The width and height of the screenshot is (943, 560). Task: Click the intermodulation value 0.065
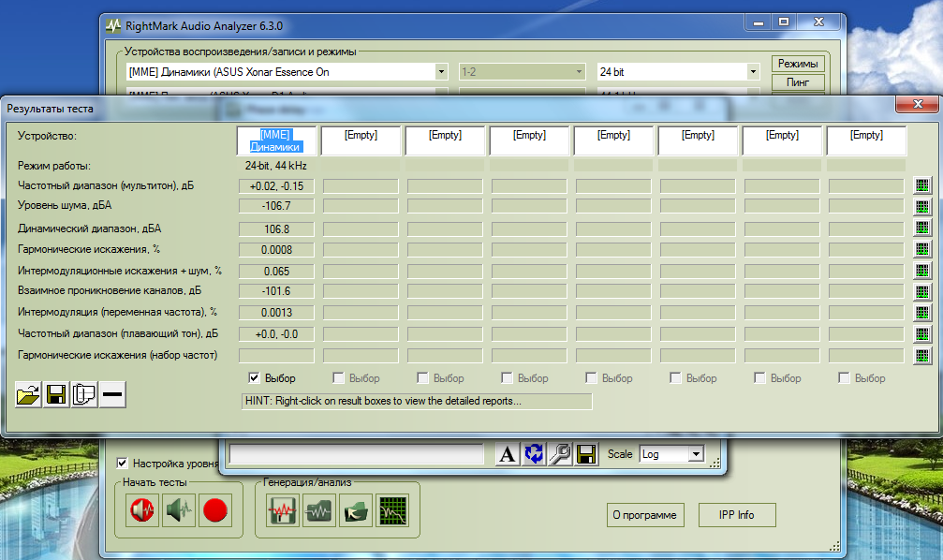pyautogui.click(x=276, y=272)
